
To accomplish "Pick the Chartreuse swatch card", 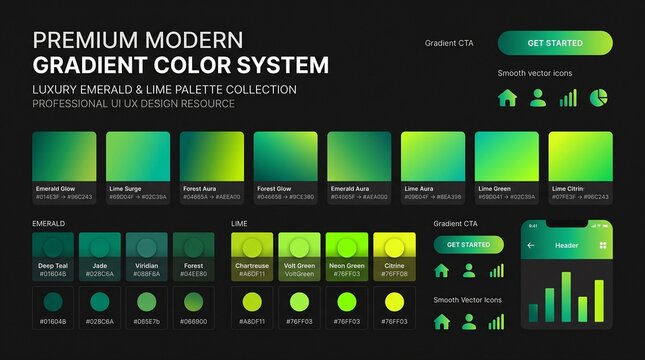I will point(252,257).
